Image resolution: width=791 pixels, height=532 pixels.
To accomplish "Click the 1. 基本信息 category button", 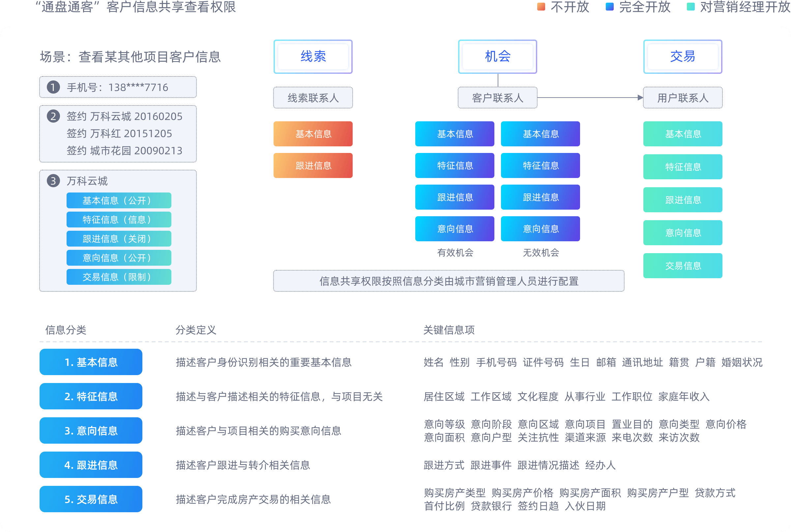I will pyautogui.click(x=91, y=362).
